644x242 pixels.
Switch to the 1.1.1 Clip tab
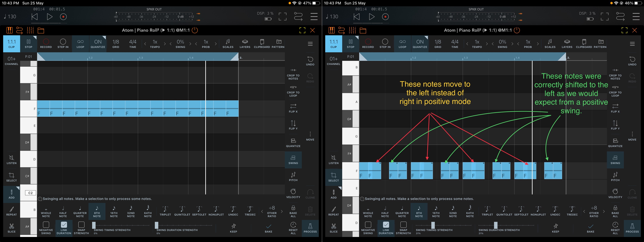click(x=11, y=43)
